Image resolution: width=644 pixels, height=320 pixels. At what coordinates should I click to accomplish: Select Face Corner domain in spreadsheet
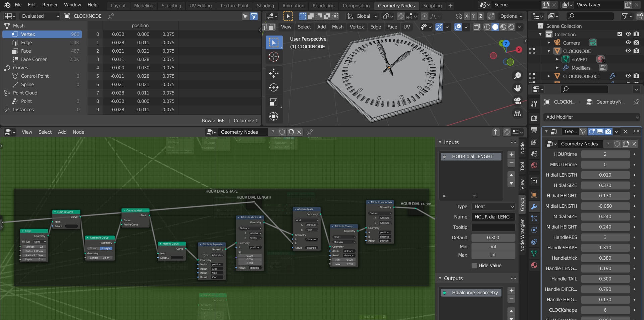coord(42,59)
